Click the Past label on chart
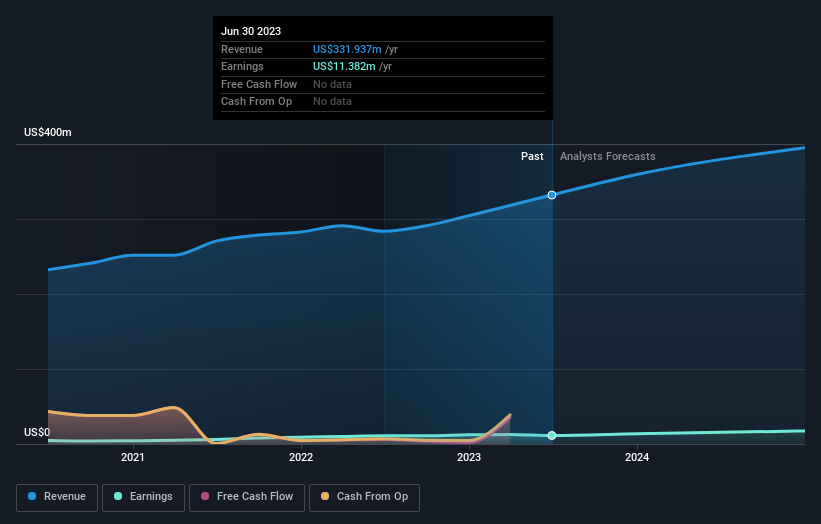The height and width of the screenshot is (524, 821). (x=532, y=157)
